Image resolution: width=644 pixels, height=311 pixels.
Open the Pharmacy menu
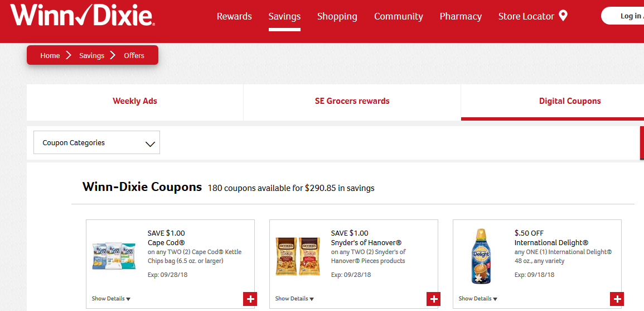[461, 16]
